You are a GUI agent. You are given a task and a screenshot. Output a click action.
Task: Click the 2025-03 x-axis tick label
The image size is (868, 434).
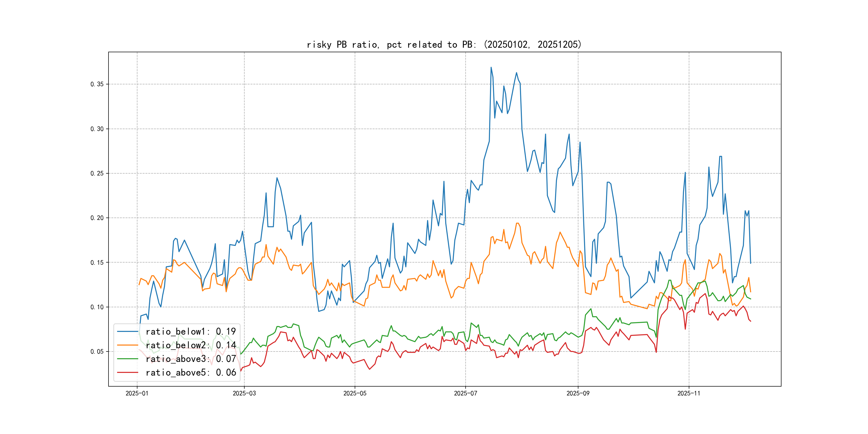pyautogui.click(x=244, y=394)
